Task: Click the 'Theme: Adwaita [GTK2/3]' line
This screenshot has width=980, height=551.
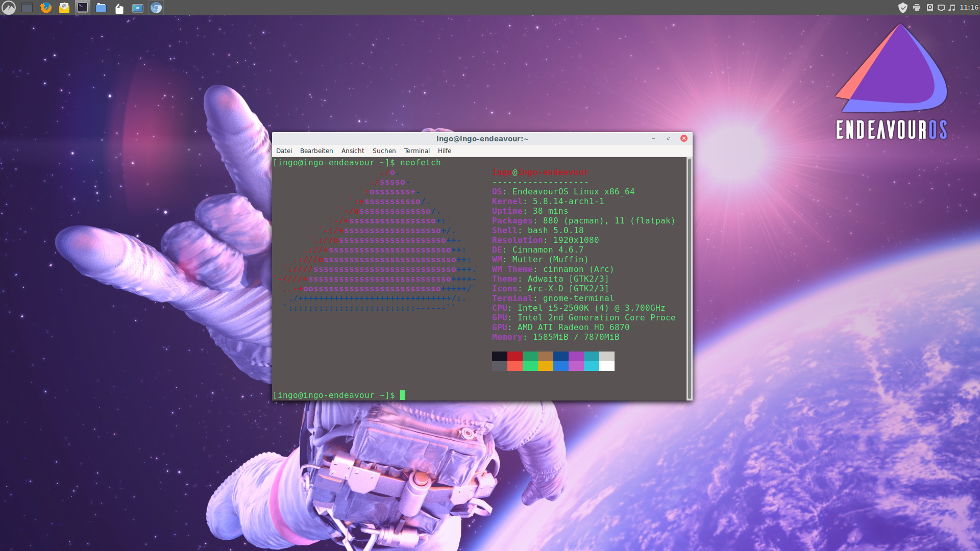Action: [x=551, y=279]
